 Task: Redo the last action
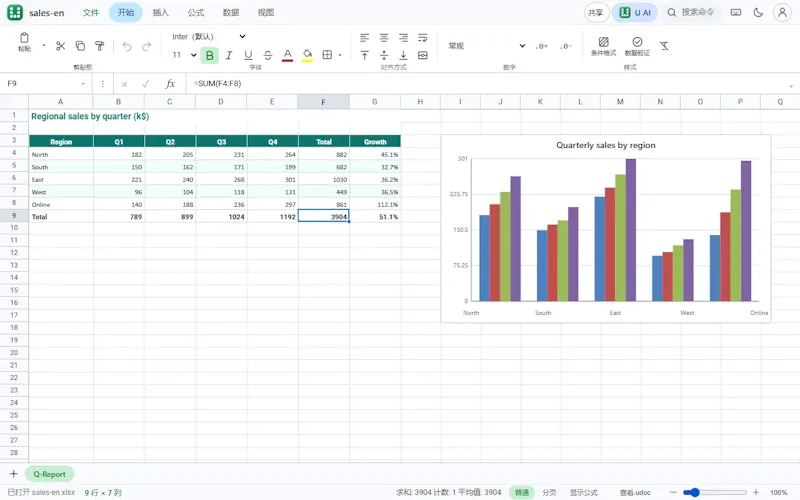[146, 46]
